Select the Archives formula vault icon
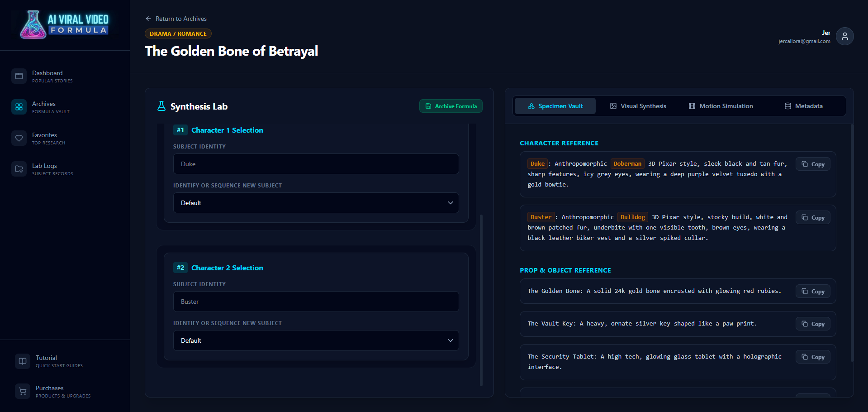The image size is (868, 412). pos(19,107)
